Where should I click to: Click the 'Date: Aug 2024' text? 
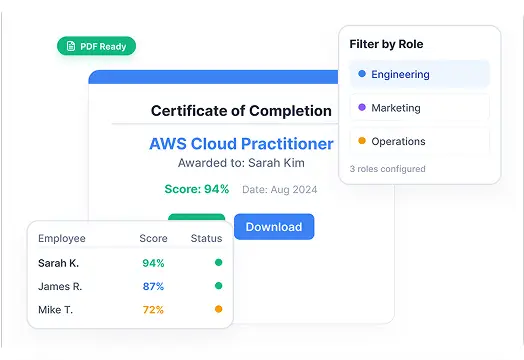pyautogui.click(x=280, y=190)
